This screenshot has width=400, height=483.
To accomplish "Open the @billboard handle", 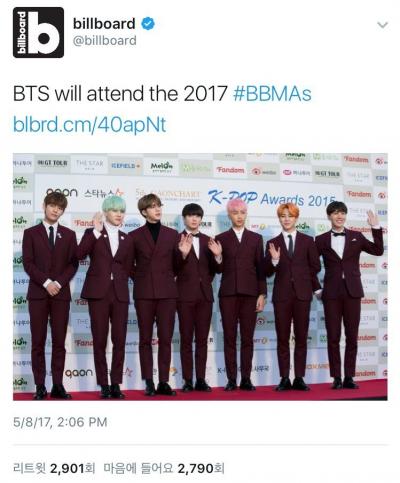I will [105, 41].
